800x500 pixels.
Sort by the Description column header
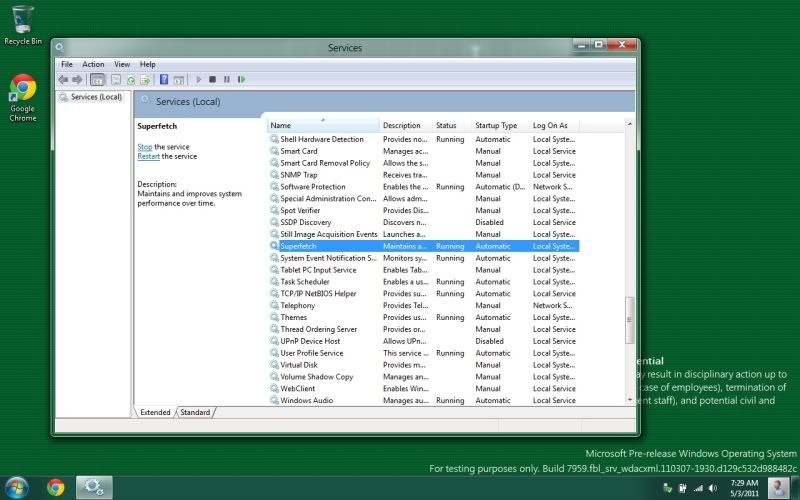(x=406, y=126)
